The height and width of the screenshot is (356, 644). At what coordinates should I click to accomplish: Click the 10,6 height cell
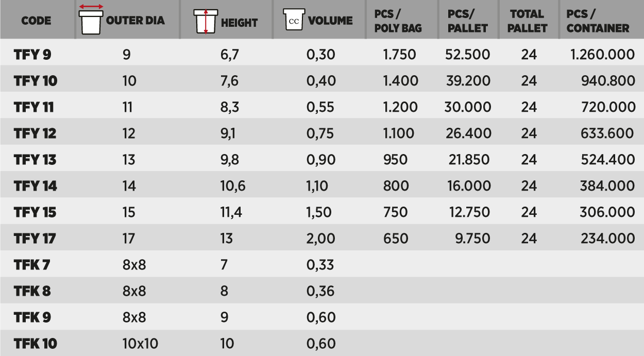233,186
